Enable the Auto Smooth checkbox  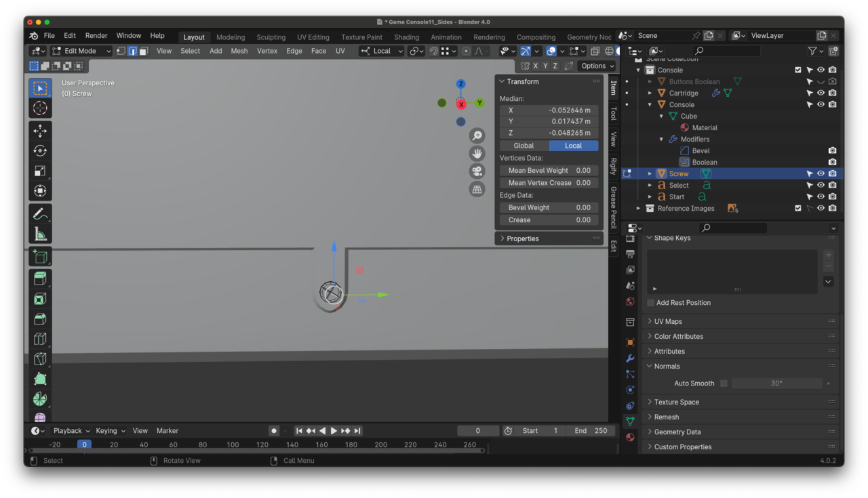pos(724,383)
